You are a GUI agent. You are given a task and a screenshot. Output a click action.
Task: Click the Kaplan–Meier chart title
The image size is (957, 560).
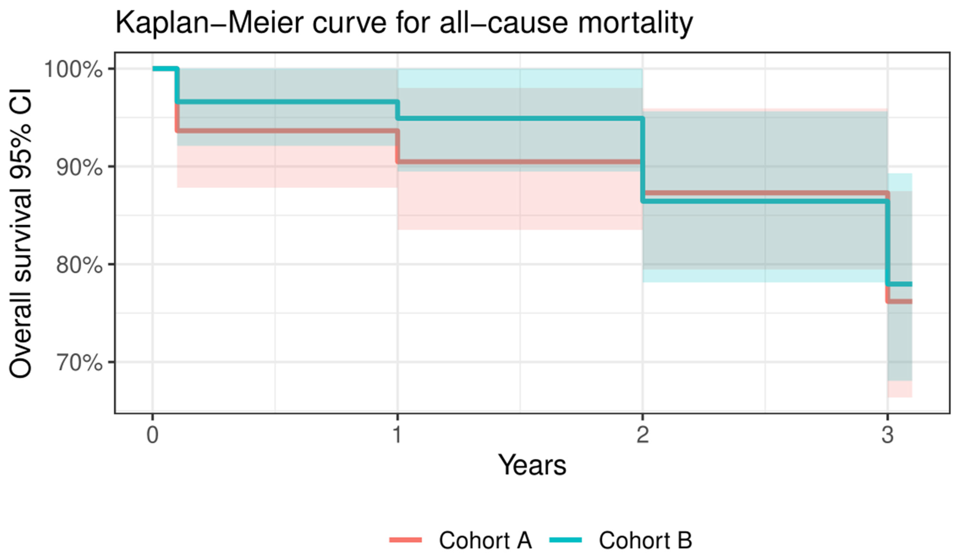tap(404, 23)
